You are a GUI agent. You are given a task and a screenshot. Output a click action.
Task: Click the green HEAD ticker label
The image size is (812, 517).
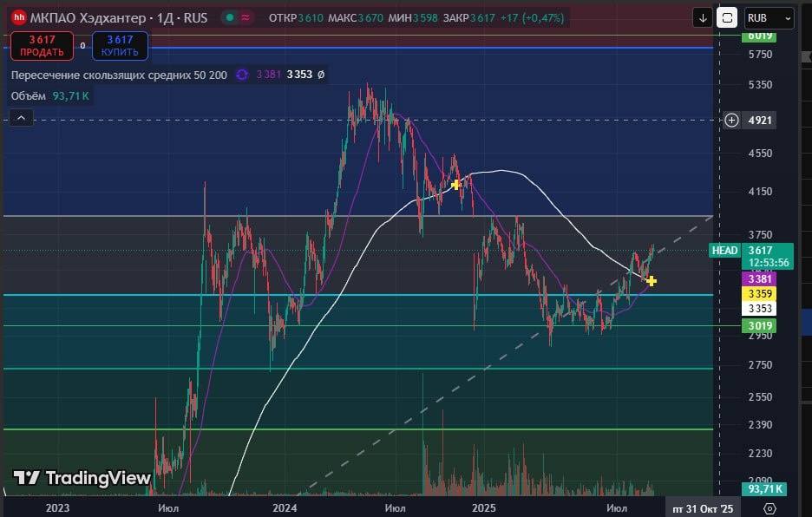[724, 251]
